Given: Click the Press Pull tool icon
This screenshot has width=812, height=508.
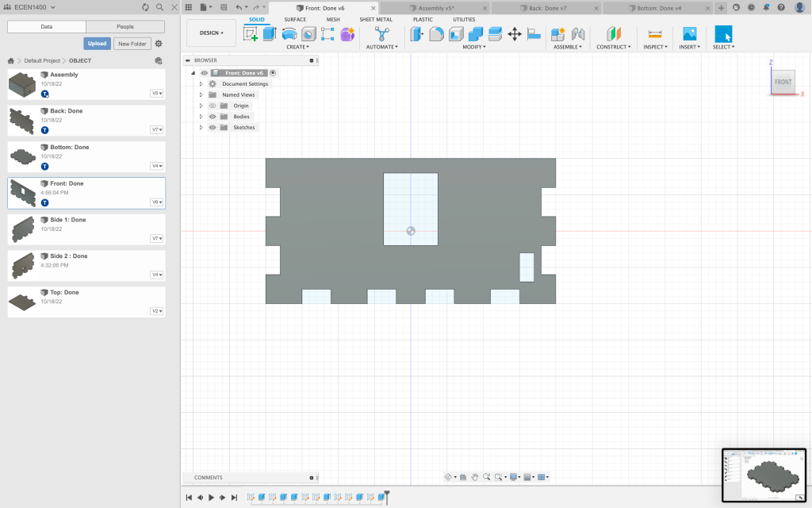Looking at the screenshot, I should 417,34.
